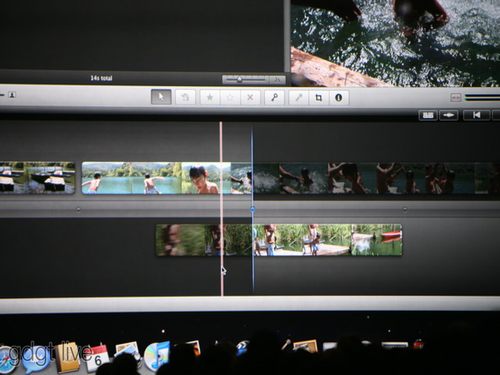Adjust the thumbnail duration slider knob
The image size is (500, 375).
coord(240,79)
